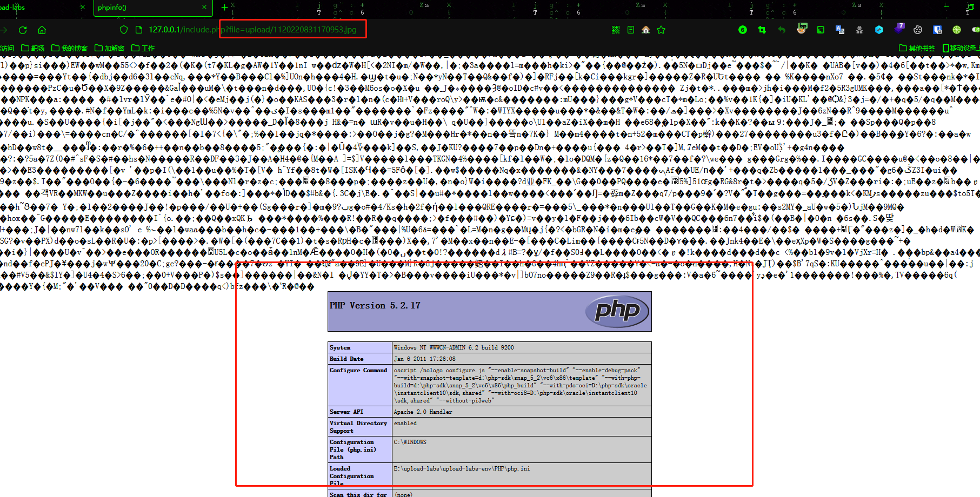Bookmark this page with the star icon

tap(661, 30)
